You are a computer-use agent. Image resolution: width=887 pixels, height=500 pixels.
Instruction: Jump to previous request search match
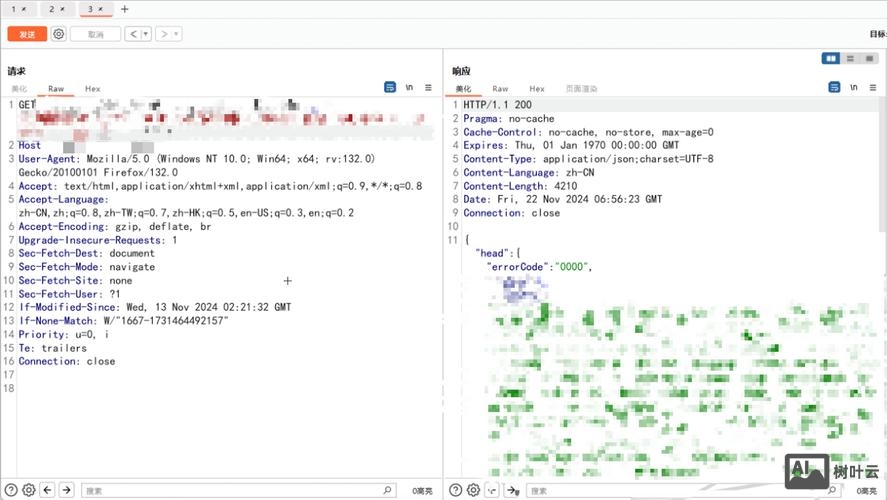click(x=48, y=490)
